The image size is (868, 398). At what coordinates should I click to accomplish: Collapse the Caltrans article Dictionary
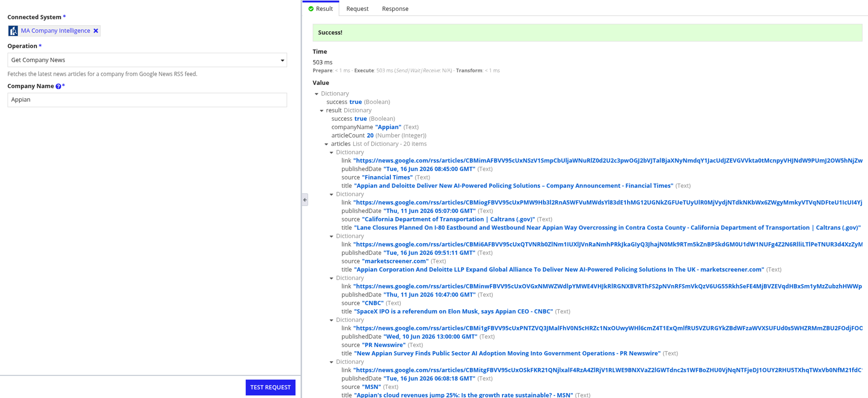coord(331,194)
